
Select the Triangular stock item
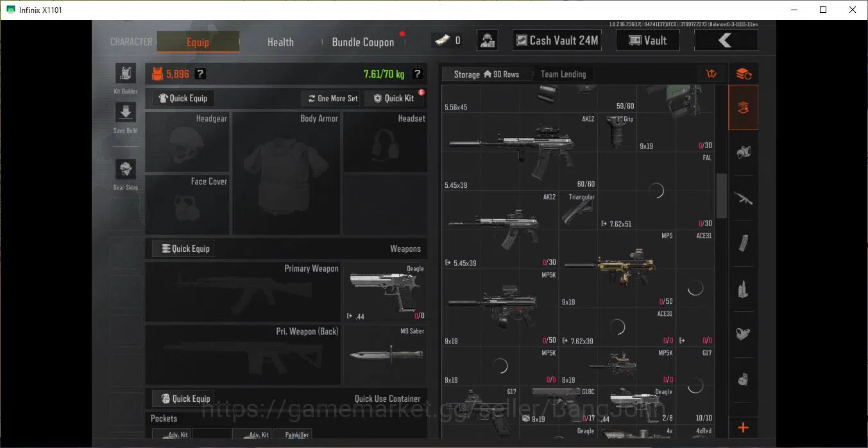[x=578, y=211]
